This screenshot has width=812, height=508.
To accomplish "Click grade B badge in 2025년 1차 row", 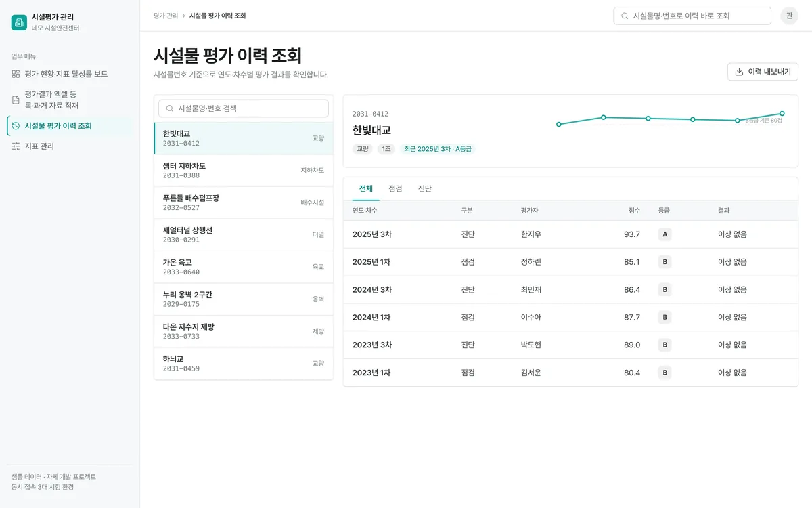I will (664, 262).
